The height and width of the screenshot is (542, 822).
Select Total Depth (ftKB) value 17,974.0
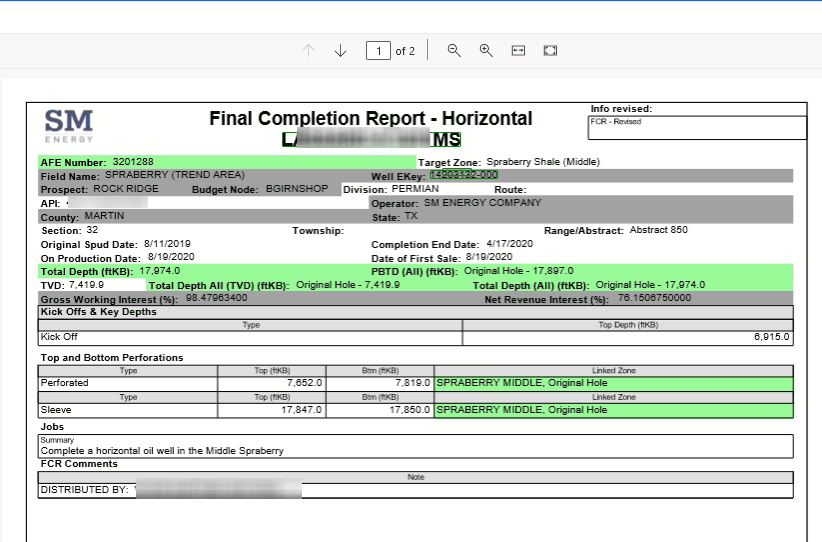point(159,271)
